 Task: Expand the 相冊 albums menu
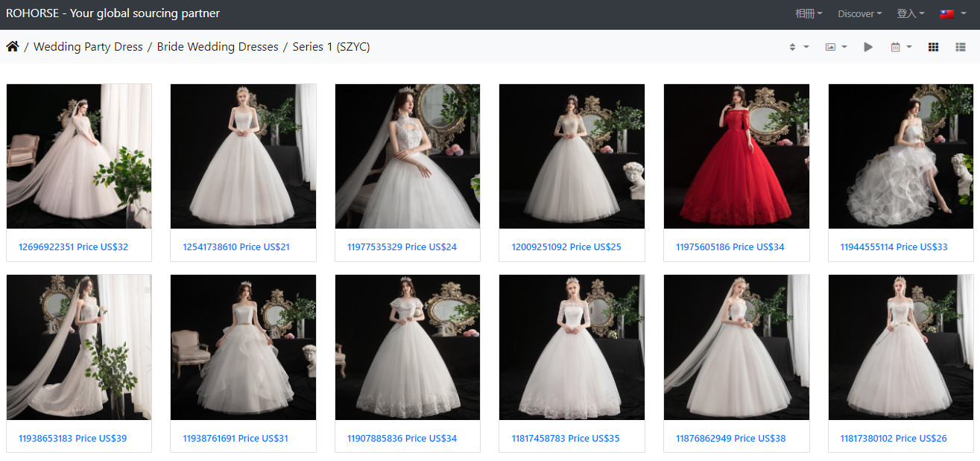(809, 13)
